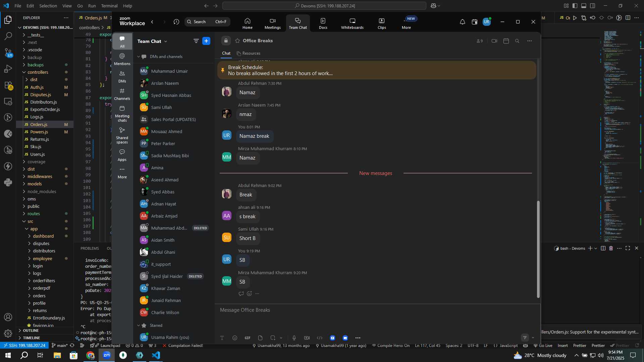Viewport: 644px width, 362px height.
Task: Open the Zoom calendar panel icon
Action: [x=474, y=22]
